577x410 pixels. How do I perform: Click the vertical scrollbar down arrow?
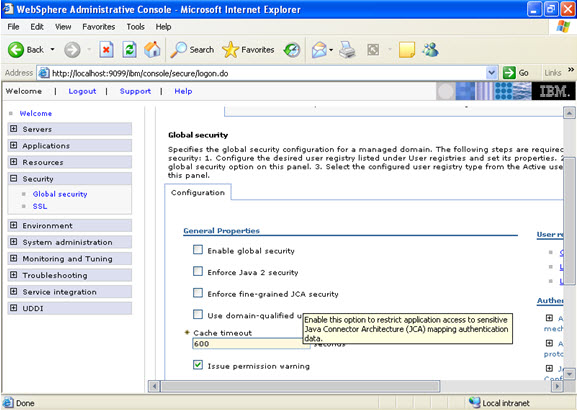click(x=569, y=374)
